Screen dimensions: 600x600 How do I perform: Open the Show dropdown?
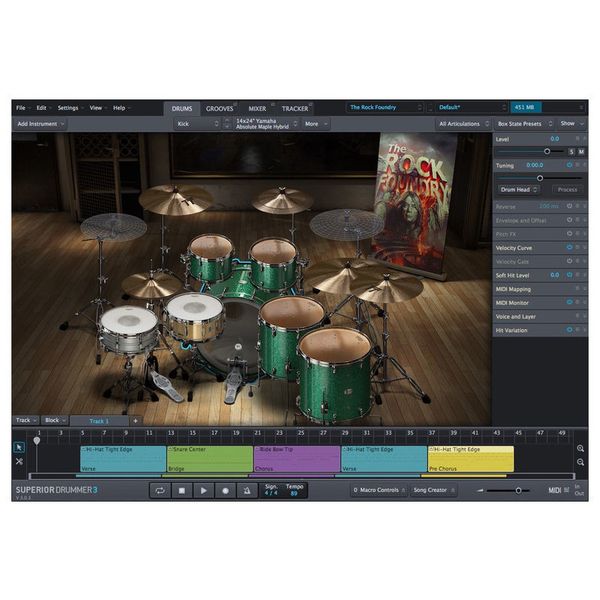point(572,124)
